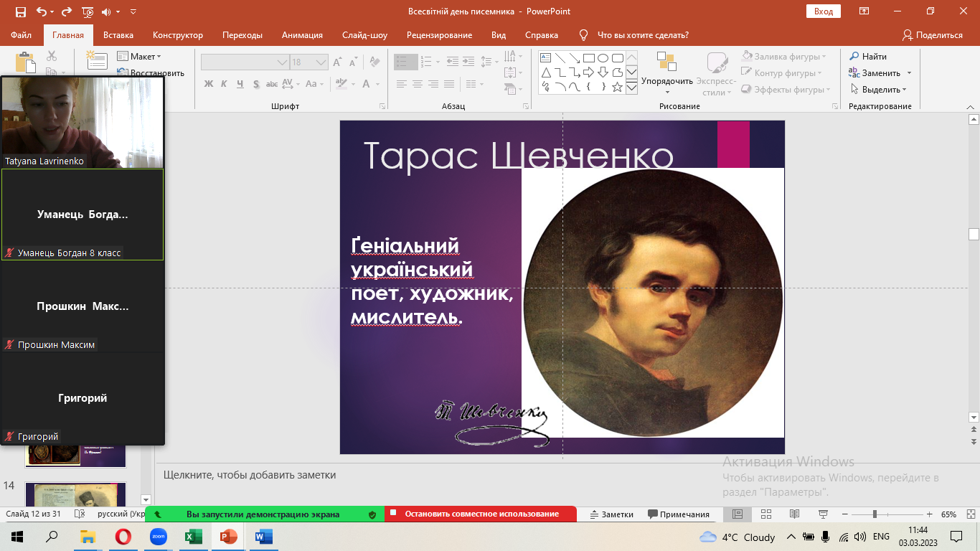
Task: Open the Анимация tab
Action: point(302,35)
